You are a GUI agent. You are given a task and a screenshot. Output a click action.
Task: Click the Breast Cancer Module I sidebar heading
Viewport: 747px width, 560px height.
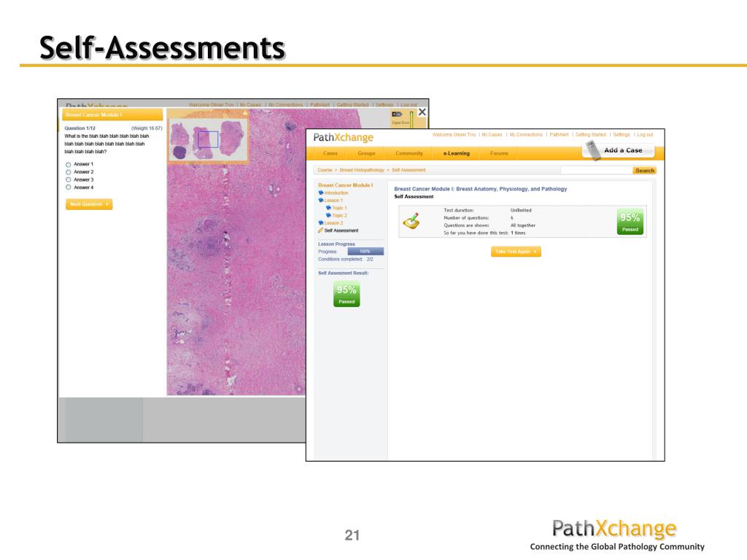coord(345,185)
